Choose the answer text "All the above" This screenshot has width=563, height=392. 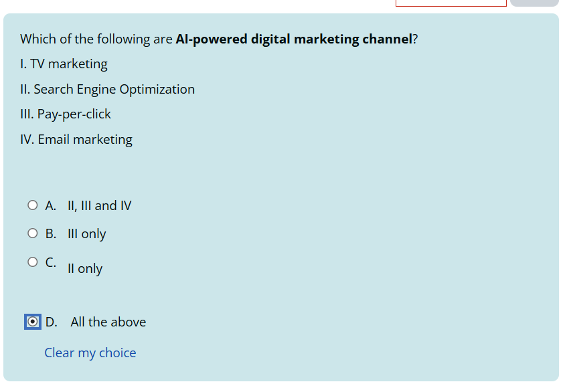point(108,322)
